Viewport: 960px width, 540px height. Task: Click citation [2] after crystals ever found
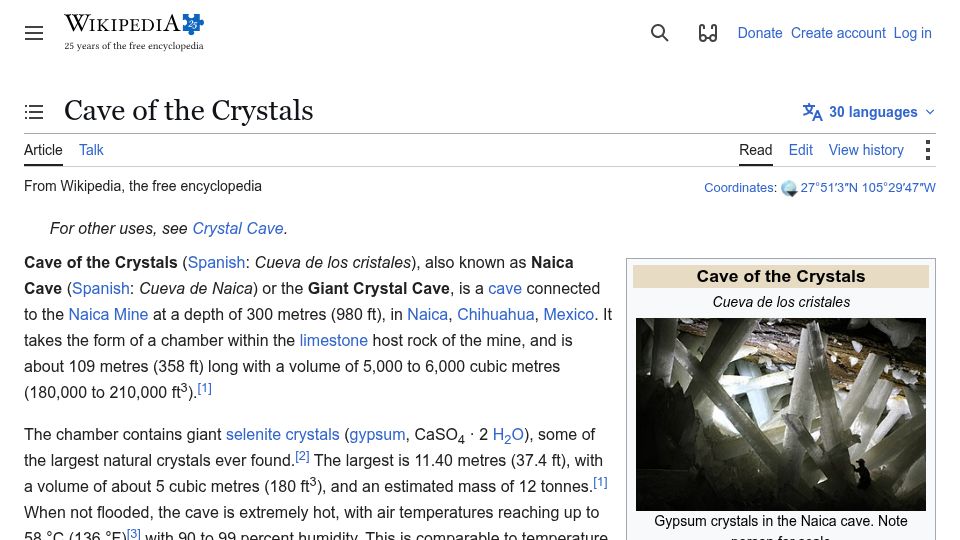pos(302,456)
